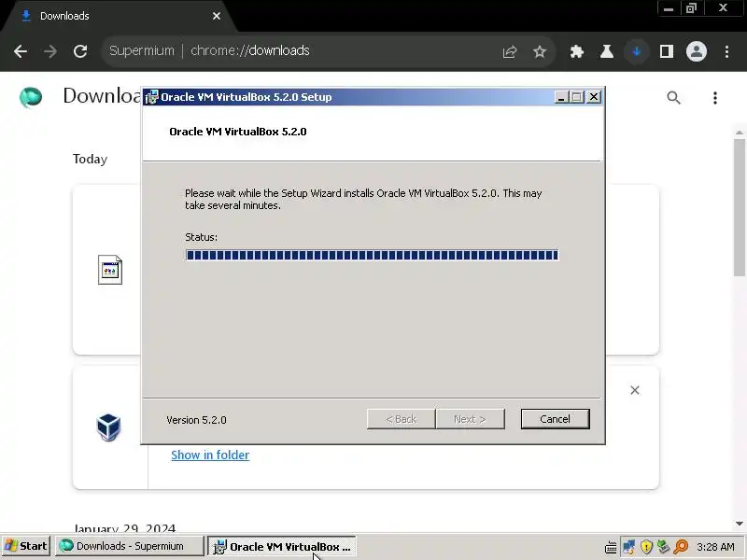
Task: Click the page scrollbar thumb
Action: click(x=740, y=207)
